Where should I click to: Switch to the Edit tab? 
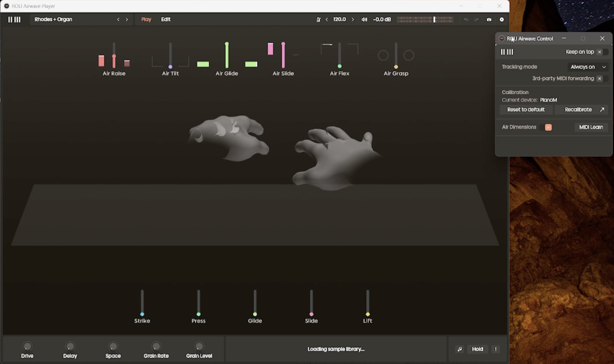(166, 19)
